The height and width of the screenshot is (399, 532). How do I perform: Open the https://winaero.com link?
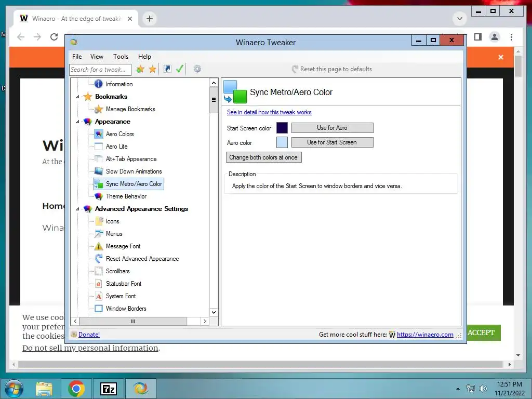tap(425, 335)
